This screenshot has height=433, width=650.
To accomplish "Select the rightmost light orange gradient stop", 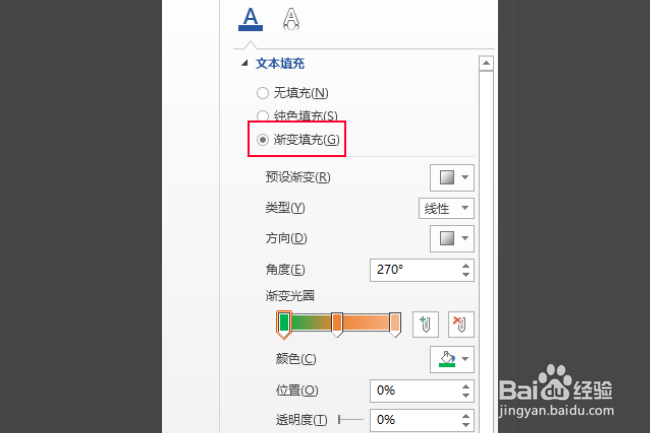I will (x=395, y=324).
